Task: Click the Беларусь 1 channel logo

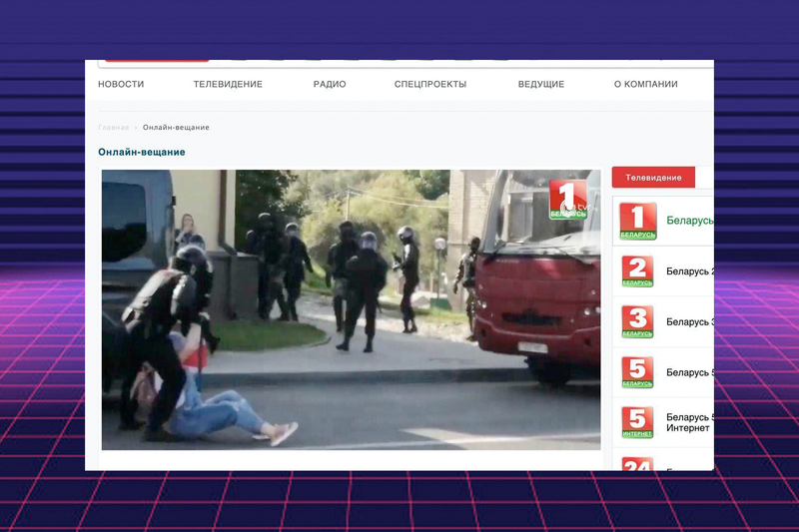Action: tap(637, 221)
